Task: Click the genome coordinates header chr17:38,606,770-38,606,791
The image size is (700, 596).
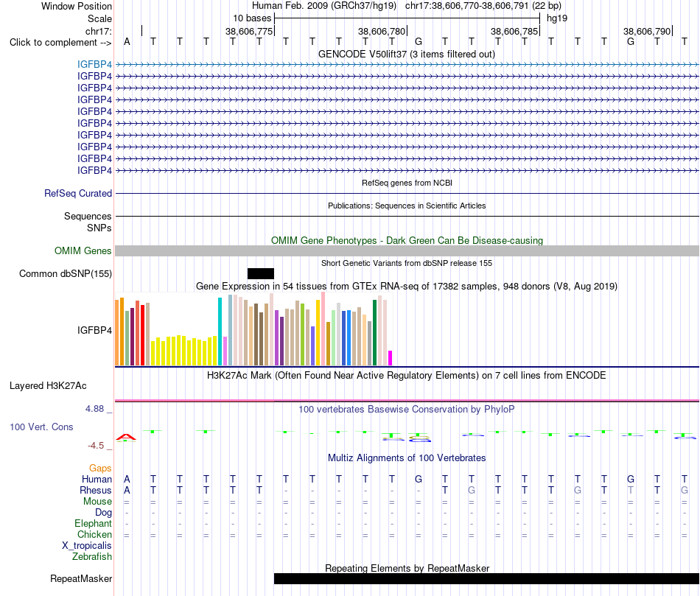Action: pyautogui.click(x=466, y=6)
